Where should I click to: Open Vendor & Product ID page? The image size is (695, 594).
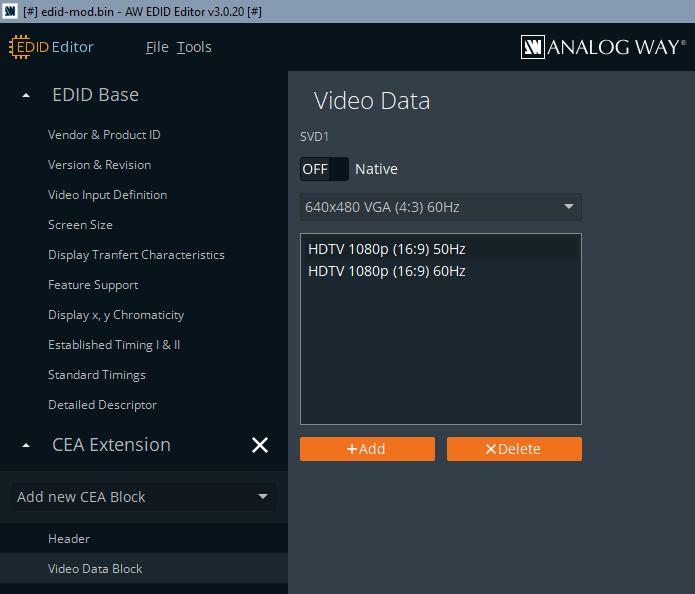tap(104, 135)
